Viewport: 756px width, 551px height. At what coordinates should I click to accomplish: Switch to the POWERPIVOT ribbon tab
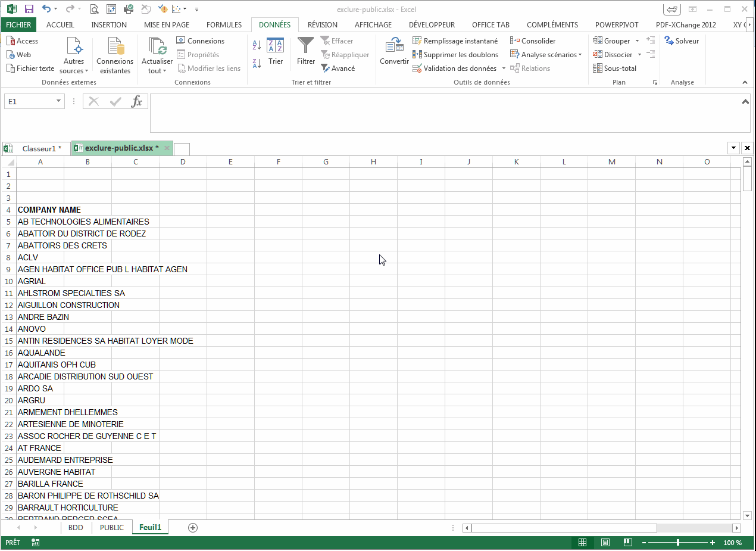click(617, 25)
